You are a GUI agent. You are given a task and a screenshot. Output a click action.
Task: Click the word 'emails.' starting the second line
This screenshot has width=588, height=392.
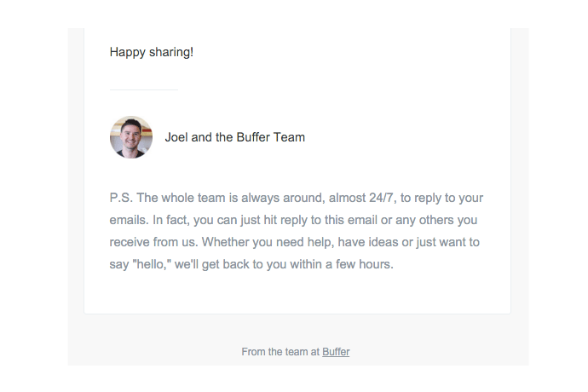(x=129, y=220)
